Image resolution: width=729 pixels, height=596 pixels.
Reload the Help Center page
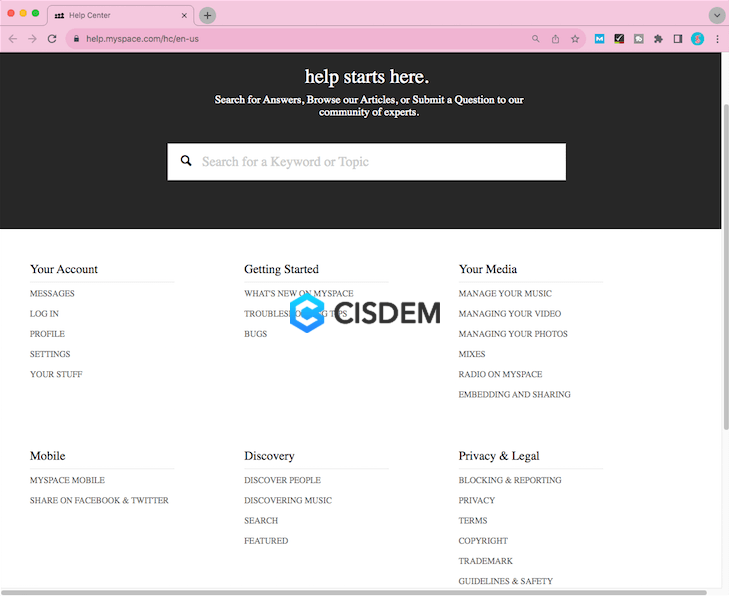point(52,39)
